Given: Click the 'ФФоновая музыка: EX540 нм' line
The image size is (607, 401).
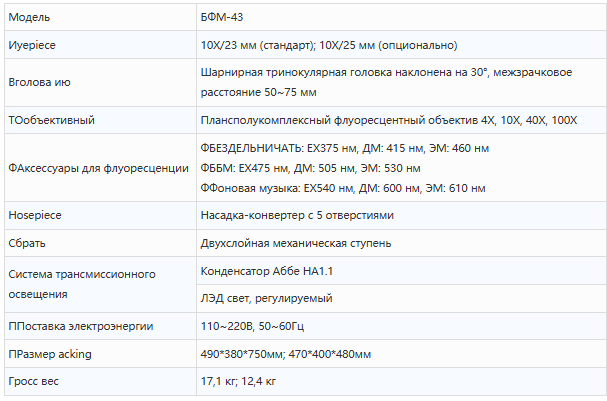Looking at the screenshot, I should 343,189.
